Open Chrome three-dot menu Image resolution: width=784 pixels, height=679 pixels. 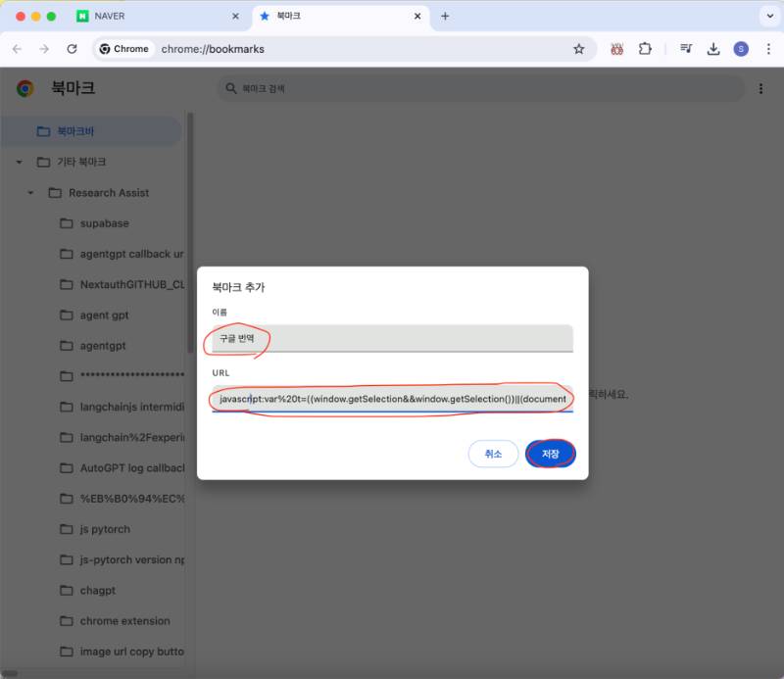click(766, 49)
